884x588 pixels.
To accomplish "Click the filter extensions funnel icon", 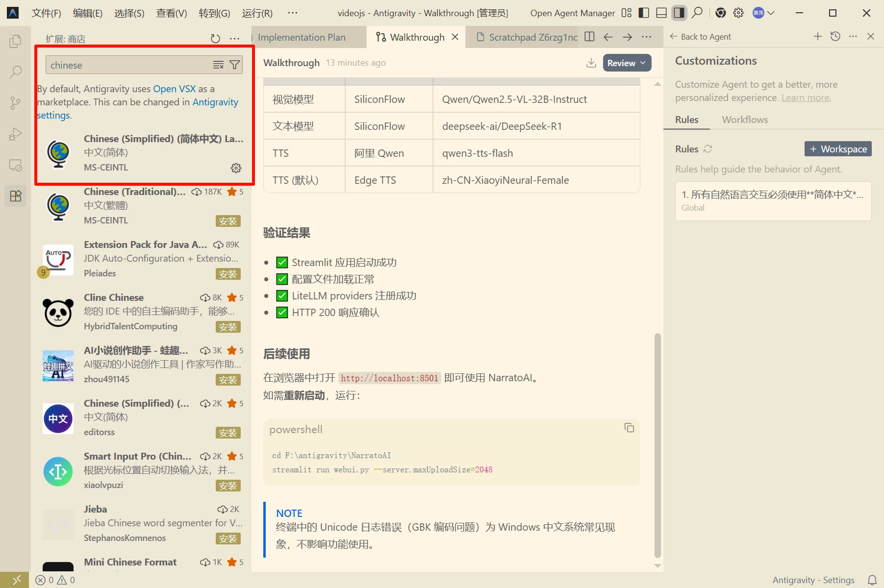I will click(x=235, y=65).
